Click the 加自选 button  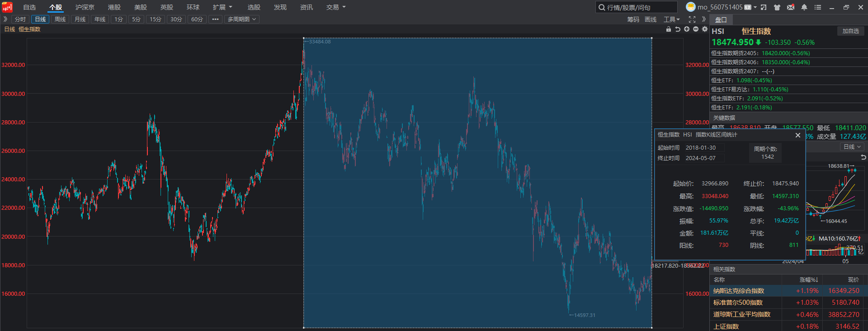pos(850,31)
